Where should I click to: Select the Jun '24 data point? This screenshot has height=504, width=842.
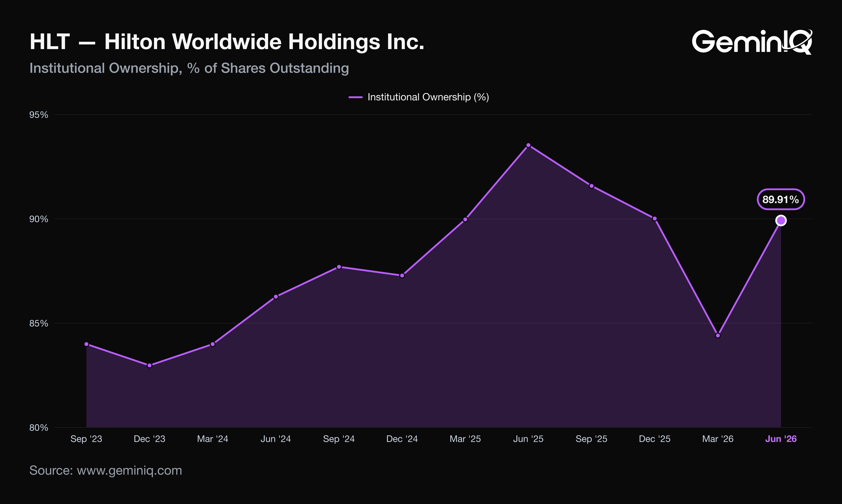coord(276,297)
